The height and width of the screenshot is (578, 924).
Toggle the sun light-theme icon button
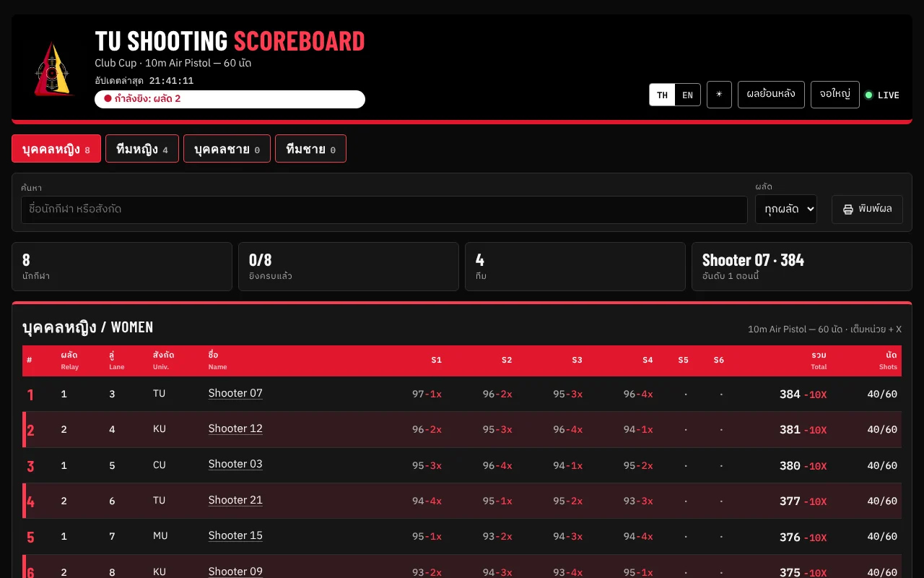pos(719,95)
